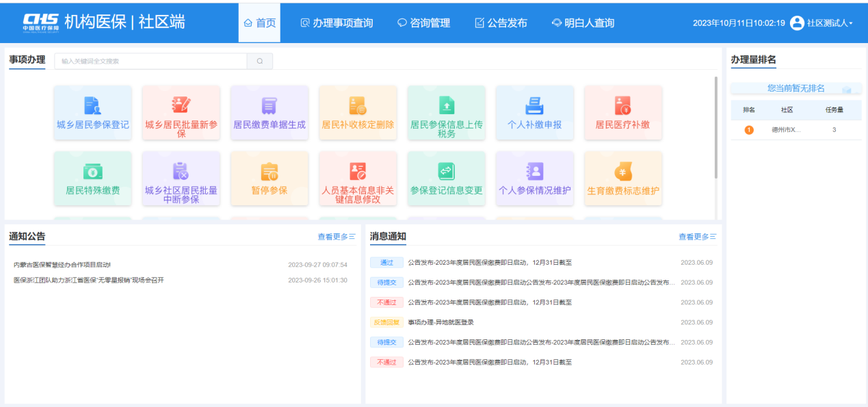Viewport: 868px width, 407px height.
Task: Open 城乡居民参保登记 service icon
Action: [x=92, y=105]
